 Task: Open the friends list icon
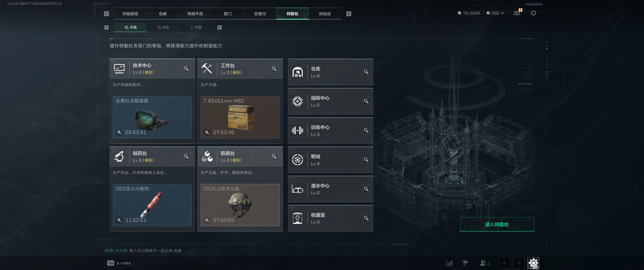click(x=484, y=263)
